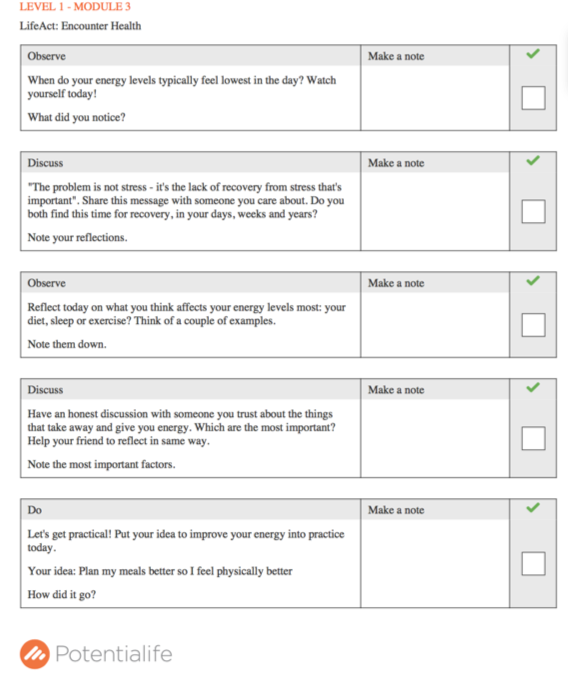Click the note area beside honest discussion task
The width and height of the screenshot is (568, 679).
click(x=435, y=438)
